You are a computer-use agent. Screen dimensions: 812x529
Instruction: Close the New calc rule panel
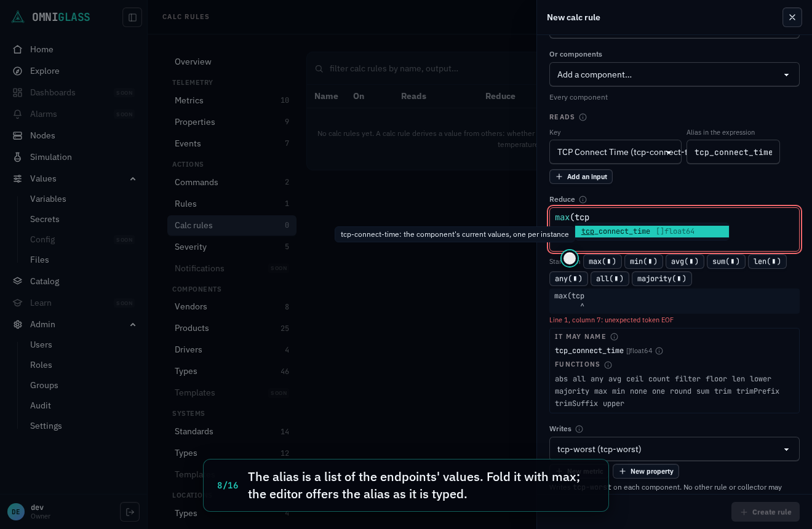point(792,17)
